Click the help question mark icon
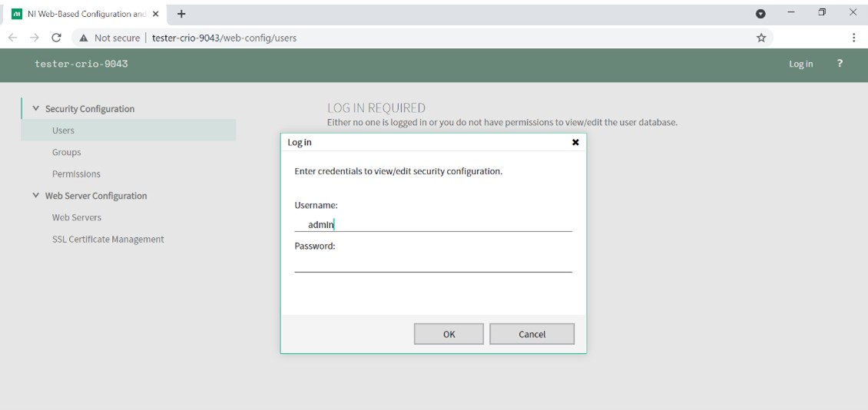868x410 pixels. (x=840, y=64)
